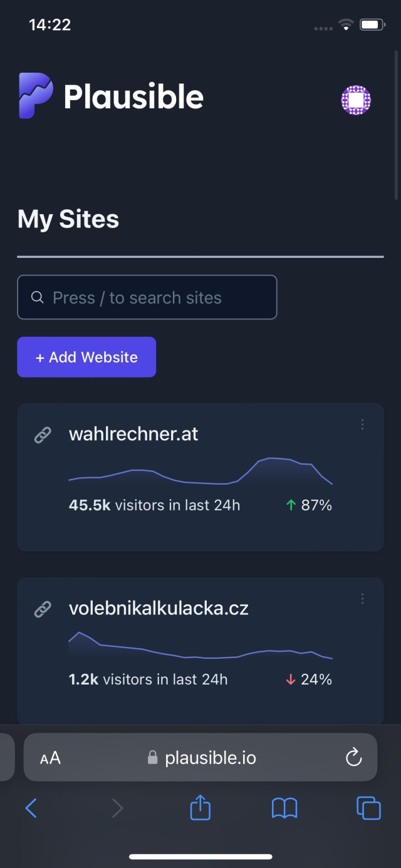Click the link icon beside volebnikalkulacka.cz
Screen dimensions: 401x868
pos(43,609)
